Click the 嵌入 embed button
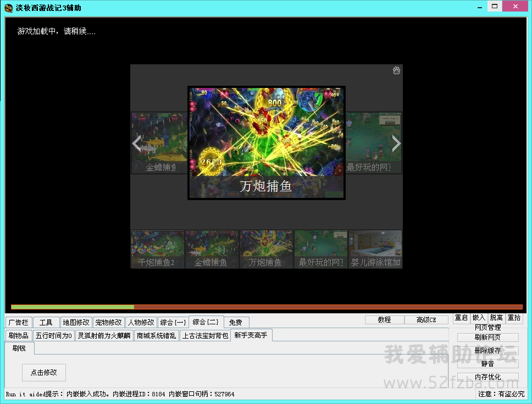Screen dimensions: 532x404 [x=479, y=318]
